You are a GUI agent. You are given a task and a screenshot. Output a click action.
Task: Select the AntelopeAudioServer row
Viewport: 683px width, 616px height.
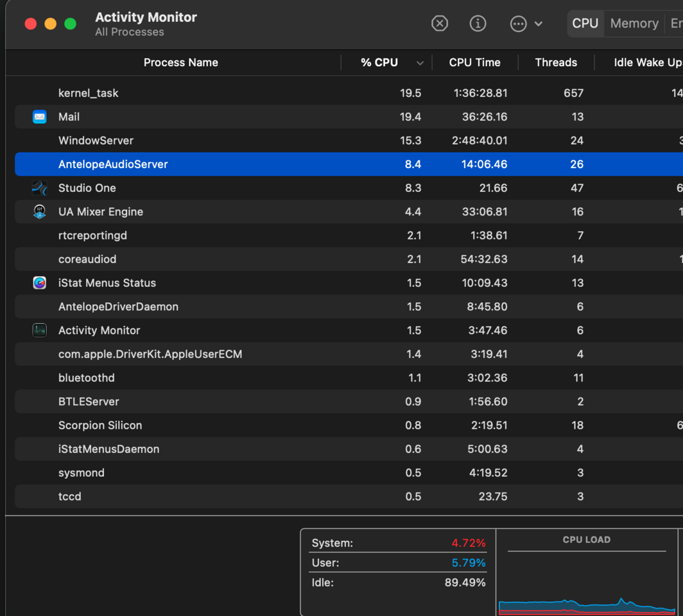click(349, 164)
